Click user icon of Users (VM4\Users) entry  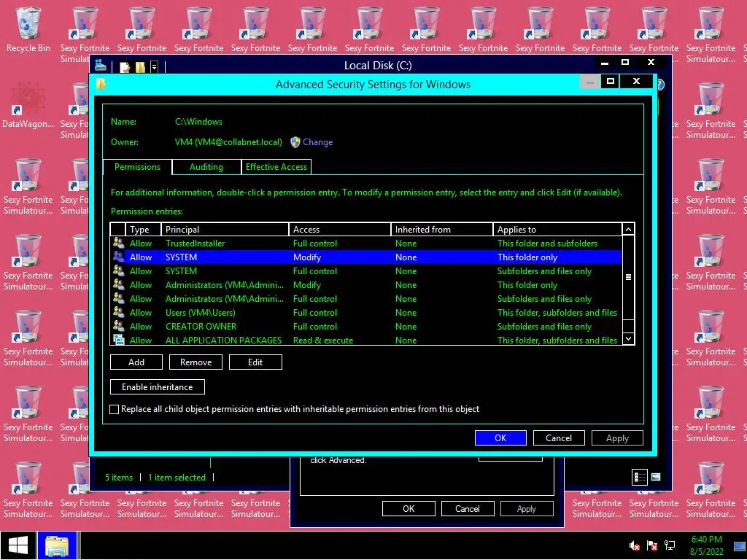tap(118, 312)
